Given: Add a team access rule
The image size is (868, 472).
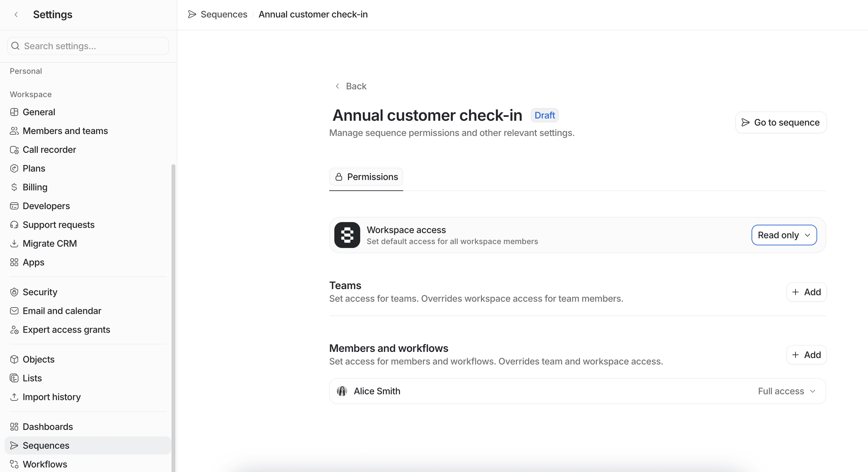Looking at the screenshot, I should (806, 292).
